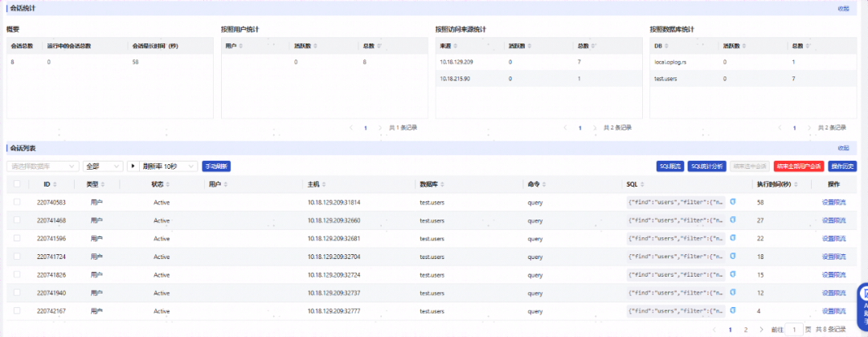Sort session list by 状态 column

click(168, 184)
